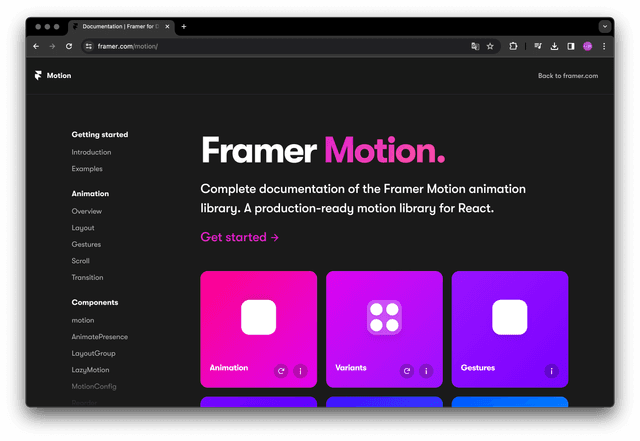The height and width of the screenshot is (441, 640).
Task: Open Scroll in the sidebar
Action: (80, 261)
